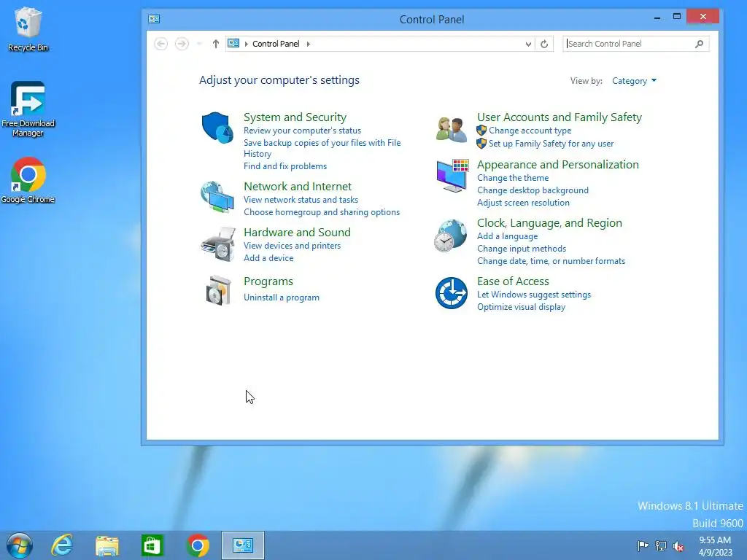Launch Chrome from the taskbar

[x=198, y=545]
